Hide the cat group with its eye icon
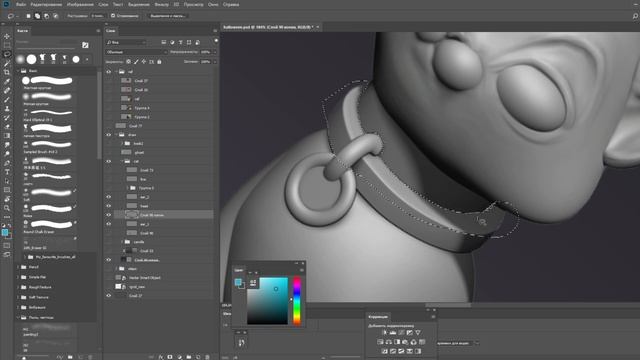 pos(109,161)
